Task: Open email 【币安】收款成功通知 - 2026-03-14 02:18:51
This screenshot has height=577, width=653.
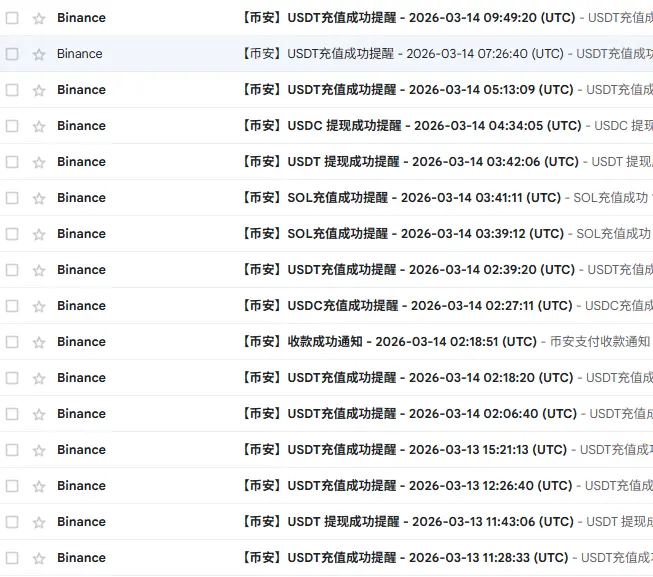Action: pyautogui.click(x=389, y=342)
